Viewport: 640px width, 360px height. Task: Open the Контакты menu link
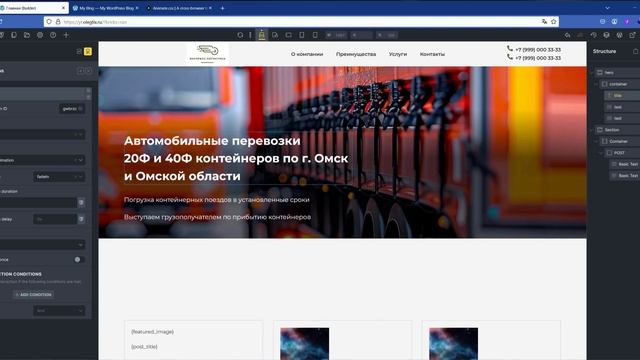pos(432,54)
